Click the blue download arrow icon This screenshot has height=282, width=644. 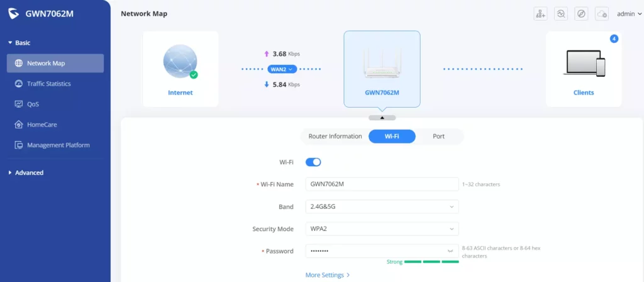(x=266, y=84)
